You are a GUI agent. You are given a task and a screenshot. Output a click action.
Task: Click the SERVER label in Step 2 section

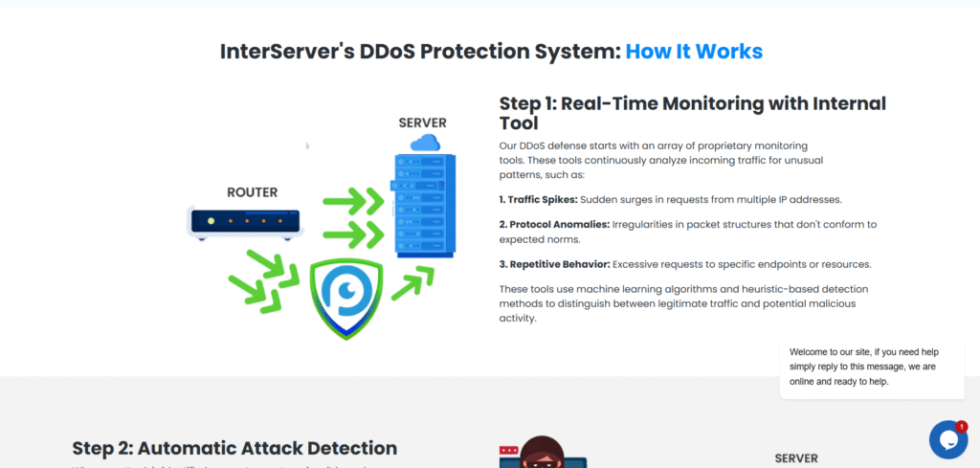[796, 458]
